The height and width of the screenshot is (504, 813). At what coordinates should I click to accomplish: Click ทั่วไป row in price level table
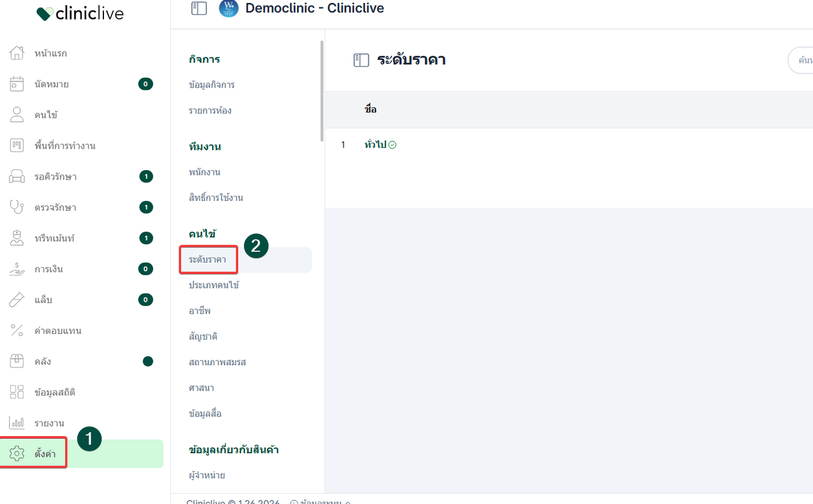pyautogui.click(x=569, y=145)
